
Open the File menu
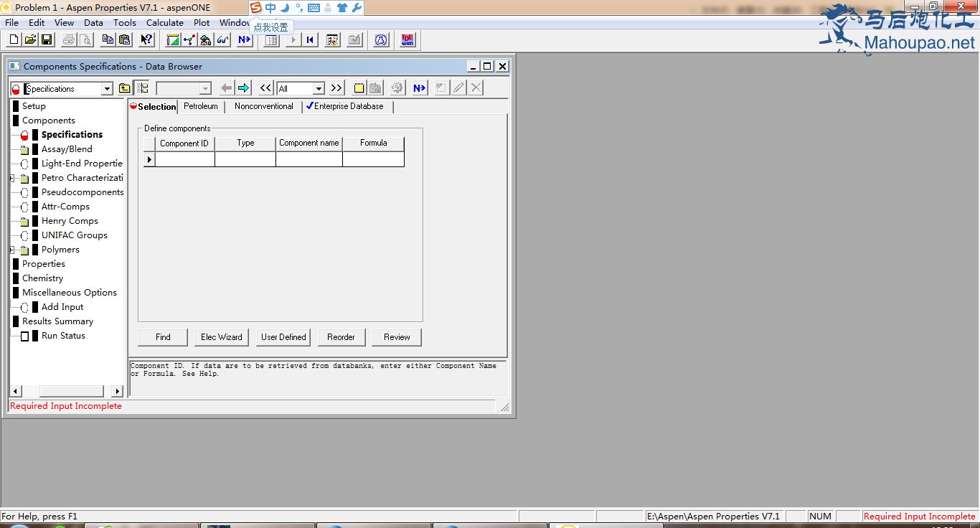coord(11,22)
